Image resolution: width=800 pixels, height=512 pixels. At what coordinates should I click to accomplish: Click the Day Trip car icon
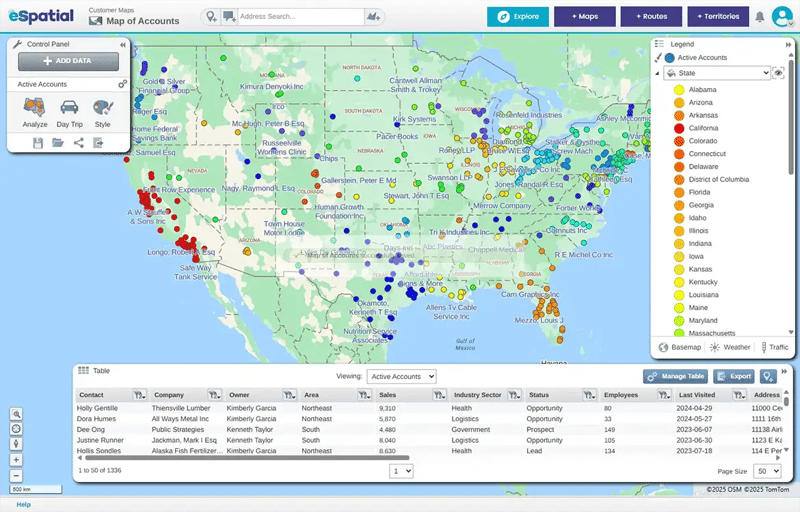(x=69, y=111)
